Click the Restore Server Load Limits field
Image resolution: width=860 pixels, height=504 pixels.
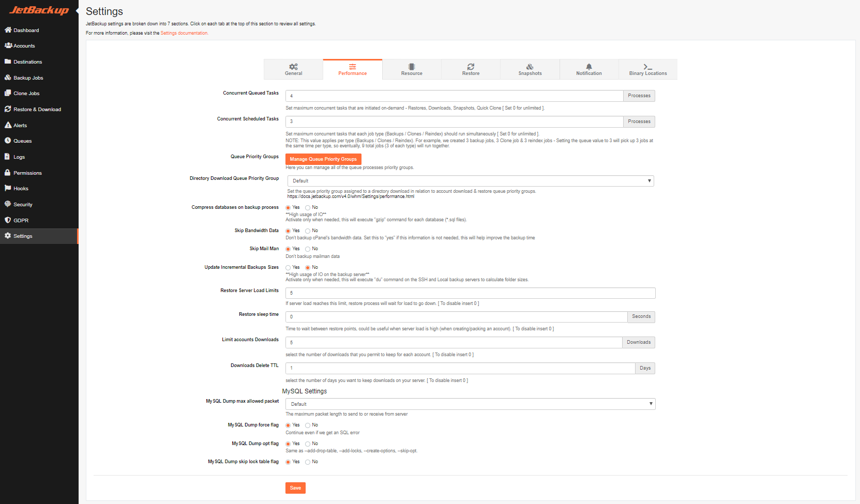(x=471, y=293)
